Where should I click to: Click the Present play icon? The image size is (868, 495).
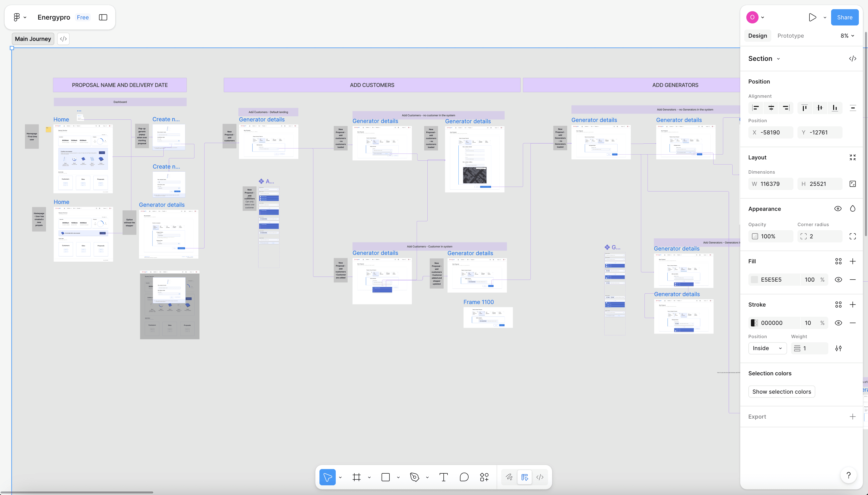click(812, 17)
